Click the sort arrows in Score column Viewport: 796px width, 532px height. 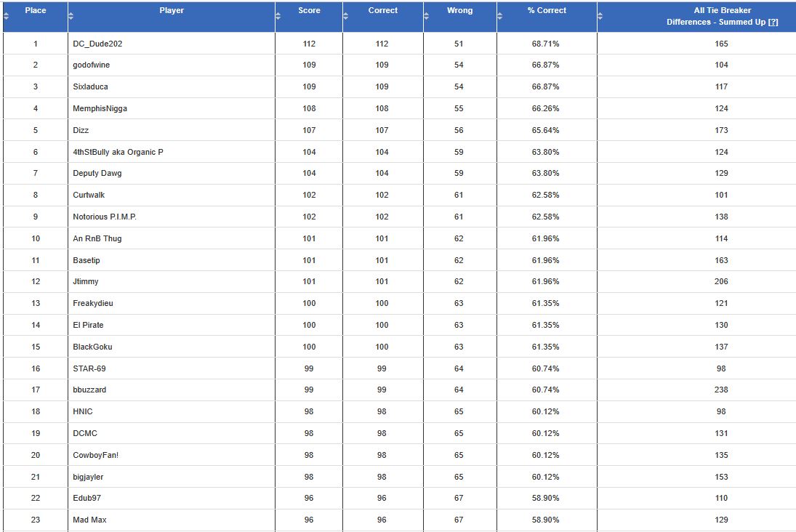point(278,16)
